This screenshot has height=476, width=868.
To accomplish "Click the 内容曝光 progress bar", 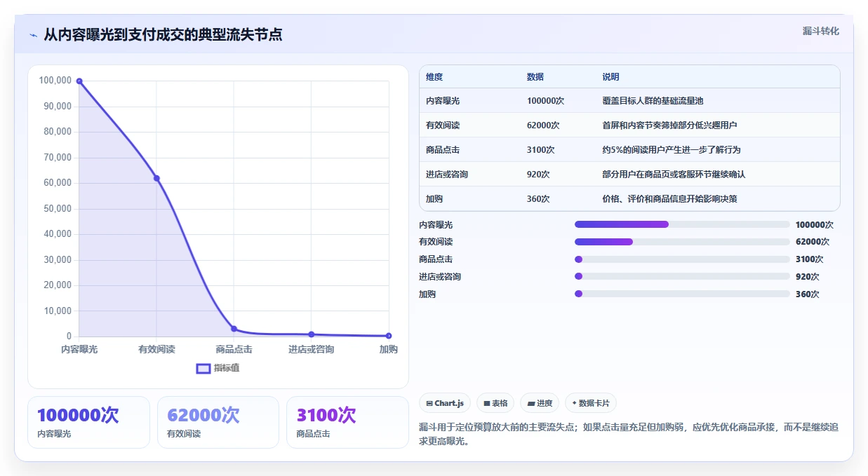I will [682, 224].
